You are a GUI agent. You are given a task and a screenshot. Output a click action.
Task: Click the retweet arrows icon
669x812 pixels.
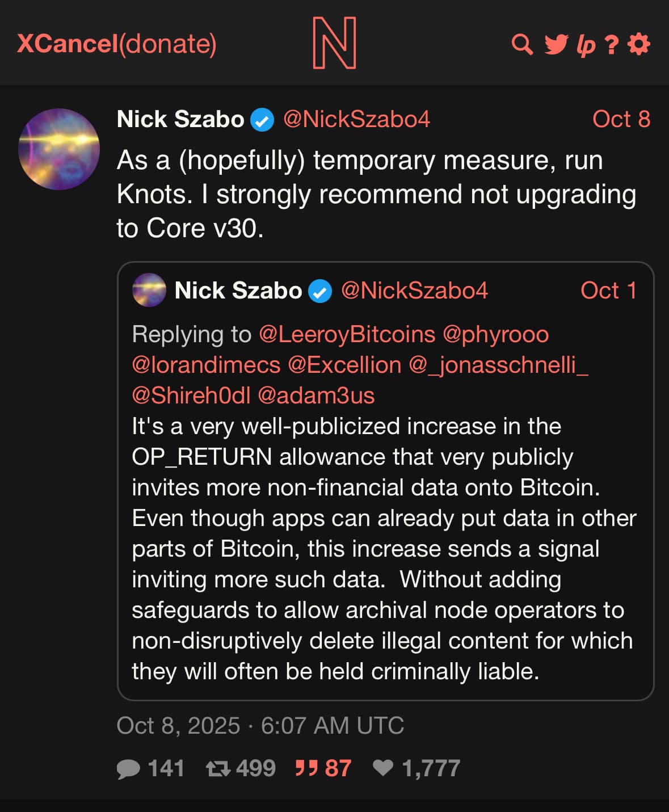pos(218,768)
